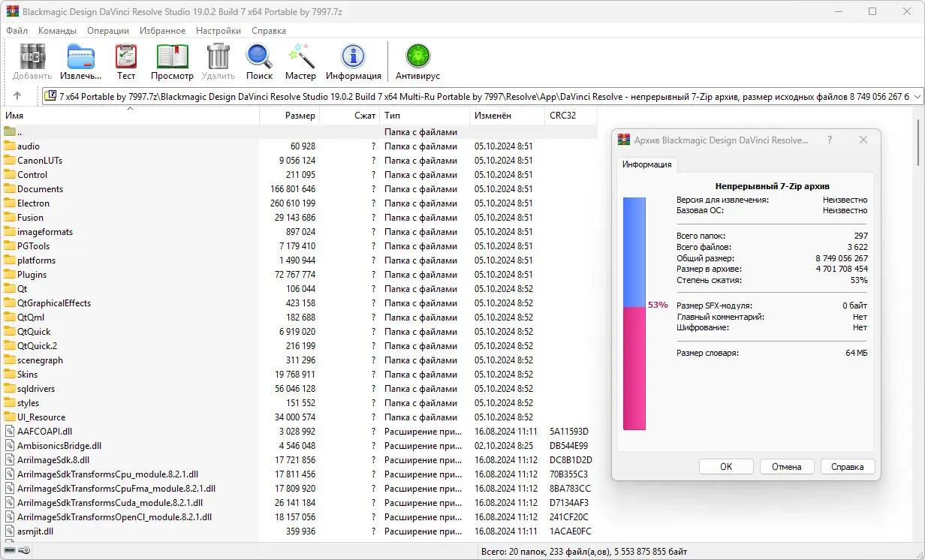The width and height of the screenshot is (925, 560).
Task: Sort by the CRC32 column header
Action: point(571,116)
